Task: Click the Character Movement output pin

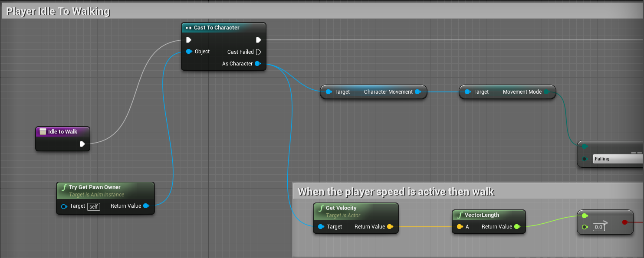Action: (x=417, y=92)
